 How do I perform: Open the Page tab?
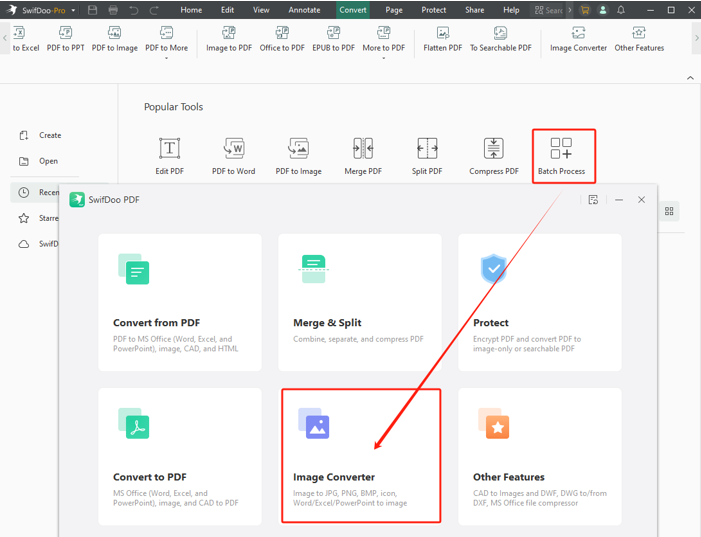click(x=394, y=10)
